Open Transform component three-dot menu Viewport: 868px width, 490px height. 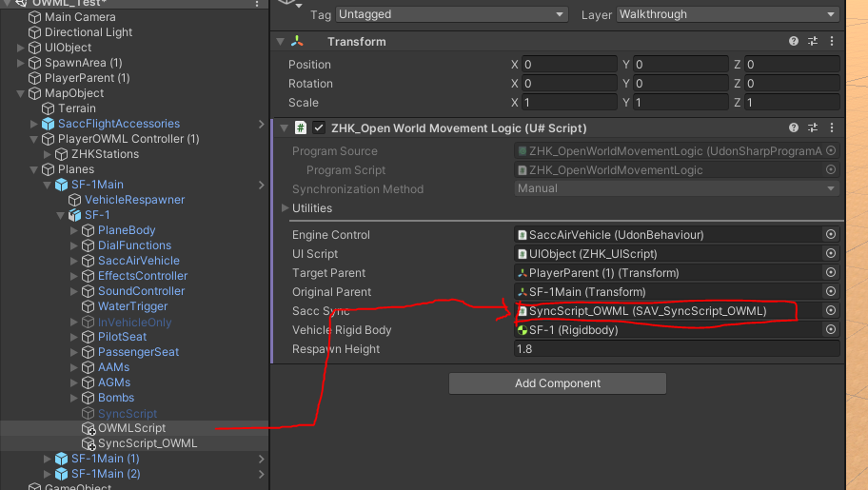(832, 41)
